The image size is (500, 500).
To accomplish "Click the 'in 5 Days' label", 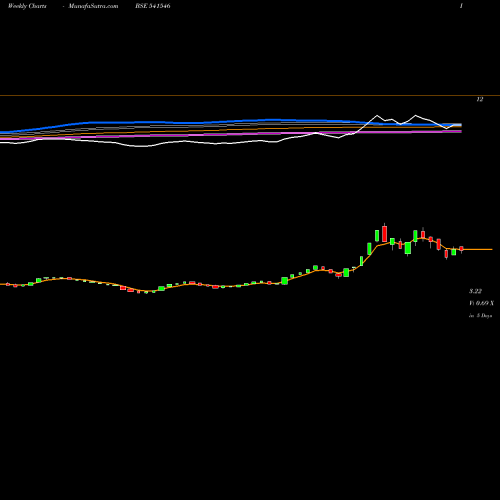I will click(480, 315).
